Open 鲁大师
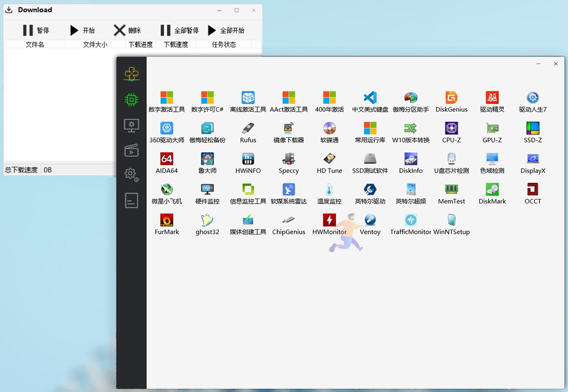Image resolution: width=568 pixels, height=392 pixels. [207, 163]
